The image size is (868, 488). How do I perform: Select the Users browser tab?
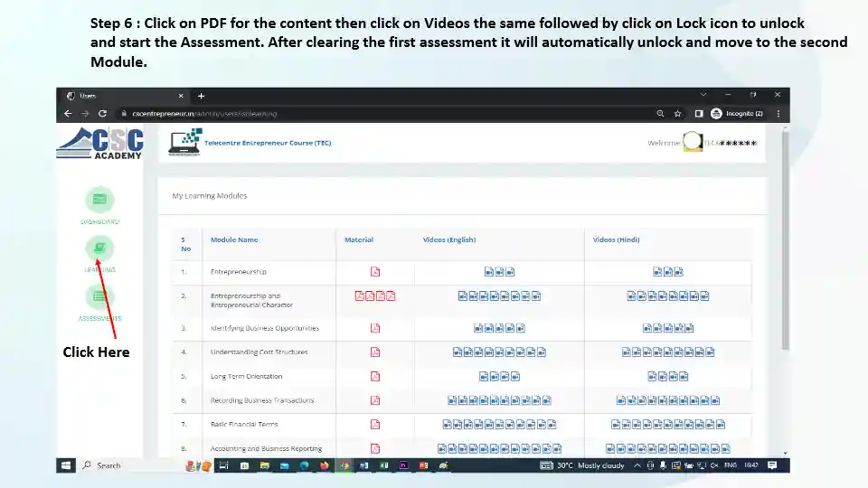coord(118,96)
